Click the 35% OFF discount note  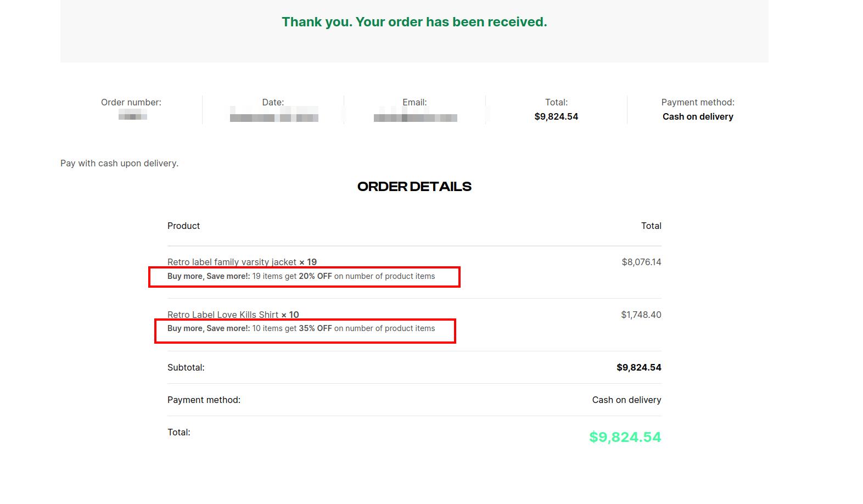click(301, 328)
